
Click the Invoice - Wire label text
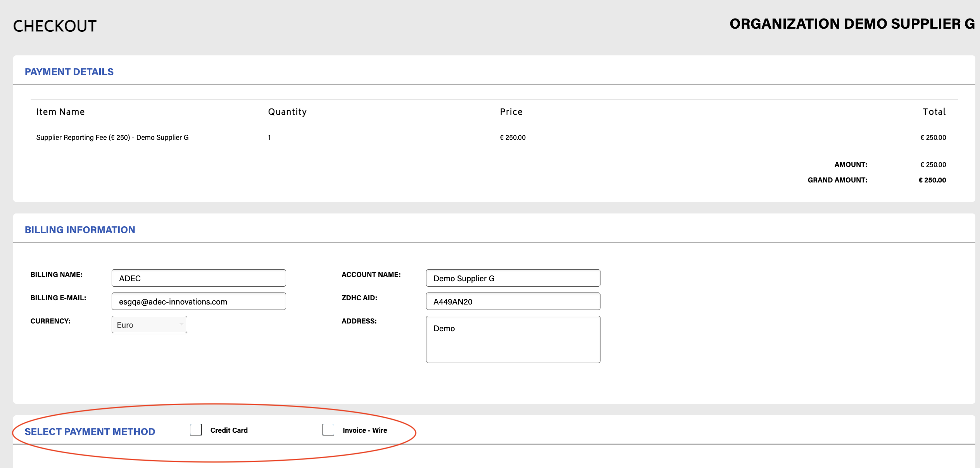(x=365, y=430)
